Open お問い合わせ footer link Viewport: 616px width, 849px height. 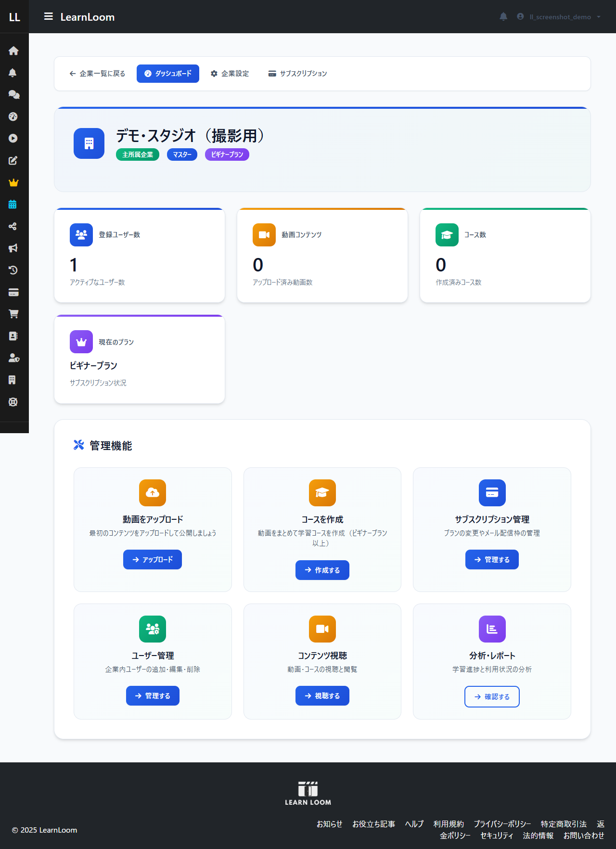584,836
